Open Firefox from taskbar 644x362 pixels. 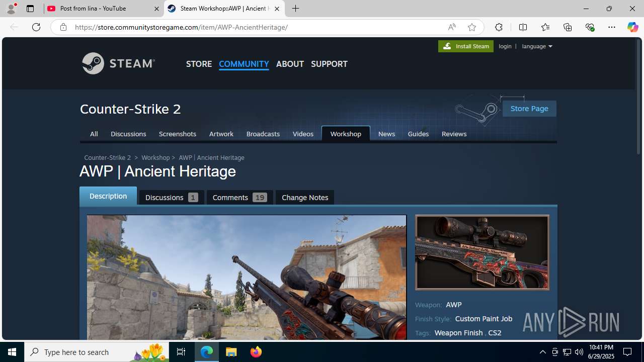click(x=256, y=352)
